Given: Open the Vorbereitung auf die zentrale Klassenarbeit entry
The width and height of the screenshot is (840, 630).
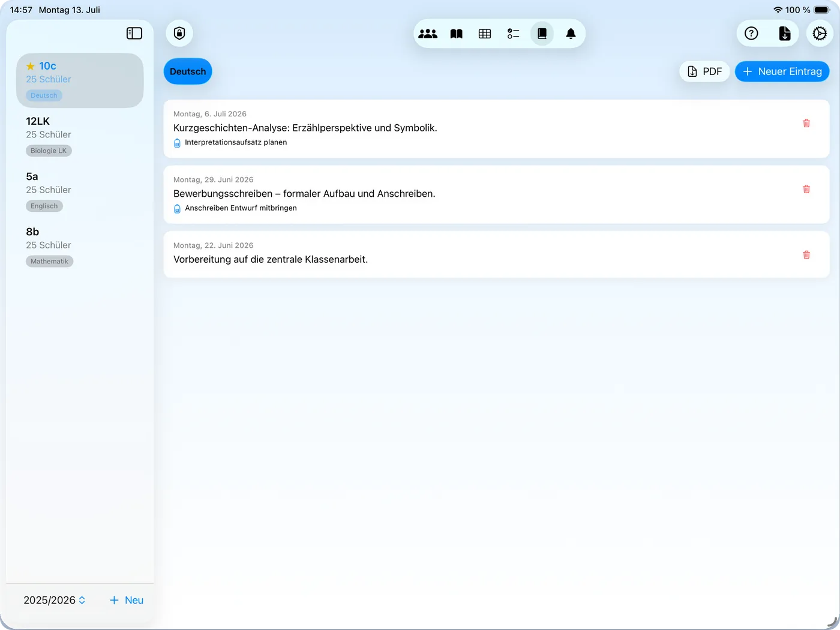Looking at the screenshot, I should click(496, 254).
